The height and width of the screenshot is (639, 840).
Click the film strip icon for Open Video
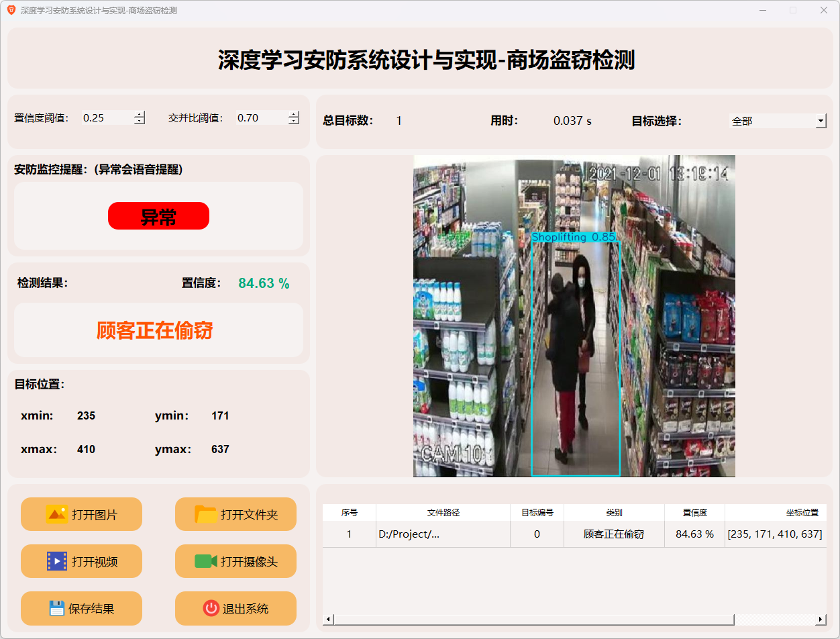click(57, 561)
